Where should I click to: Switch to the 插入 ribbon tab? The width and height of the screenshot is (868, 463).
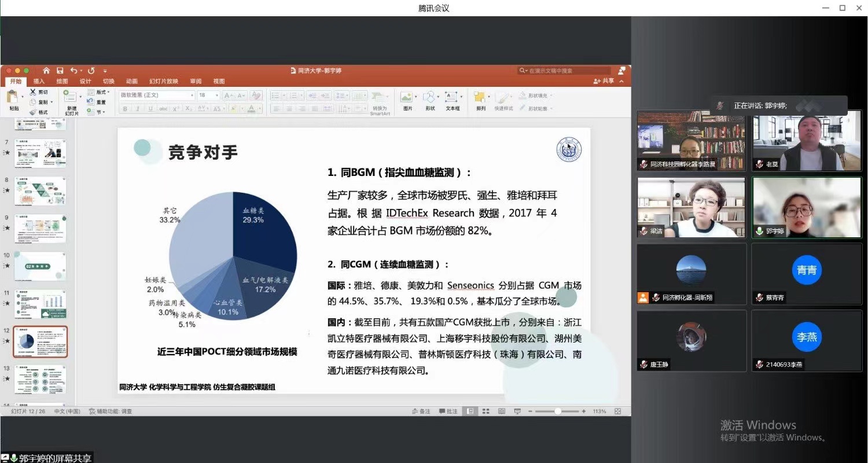tap(39, 82)
